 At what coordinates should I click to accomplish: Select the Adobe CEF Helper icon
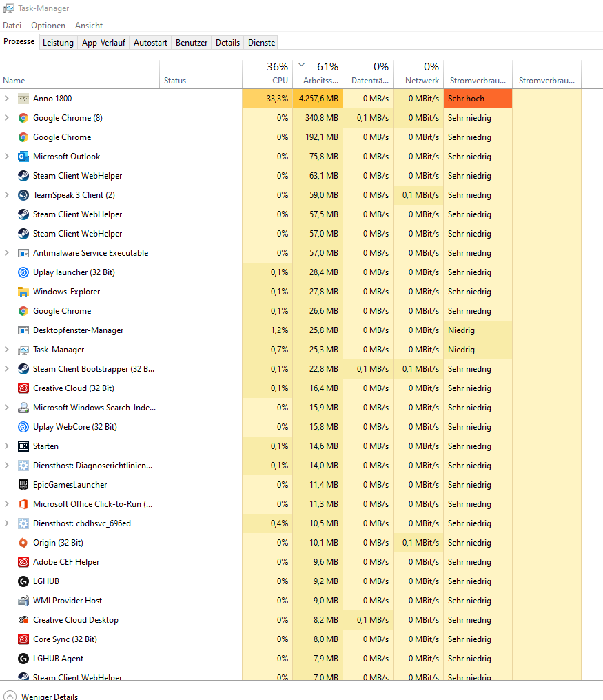(23, 562)
